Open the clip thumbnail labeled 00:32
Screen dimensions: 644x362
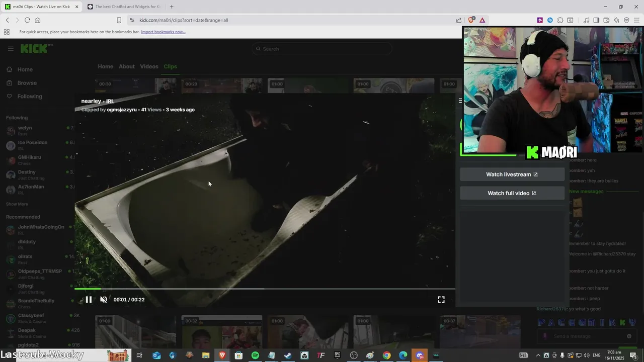[222, 332]
